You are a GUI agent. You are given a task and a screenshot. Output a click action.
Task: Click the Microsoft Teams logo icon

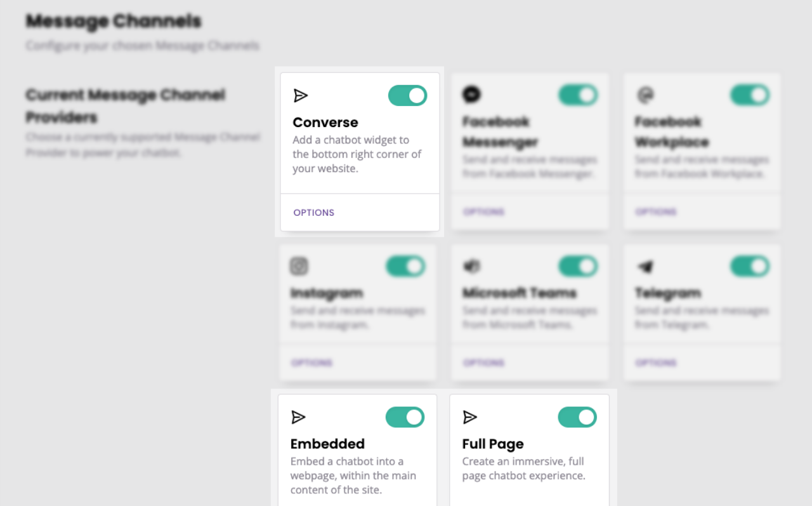click(471, 266)
